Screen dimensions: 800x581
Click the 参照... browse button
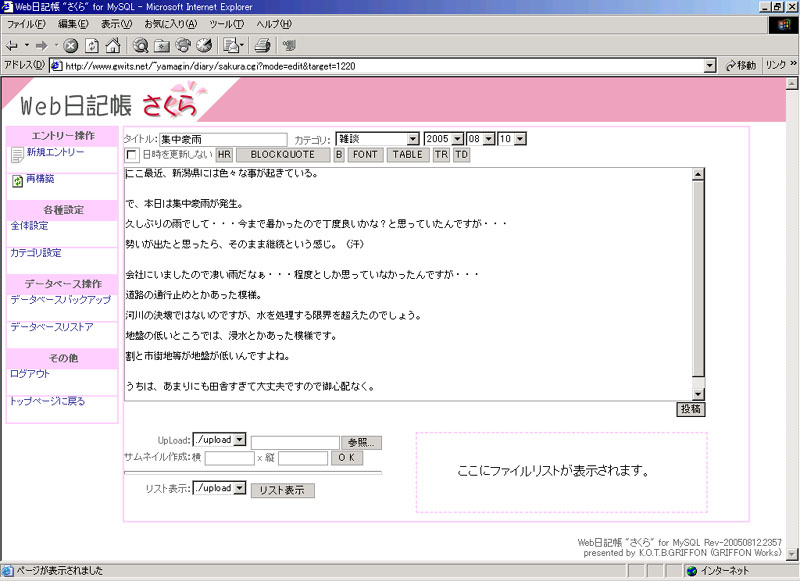[x=362, y=442]
